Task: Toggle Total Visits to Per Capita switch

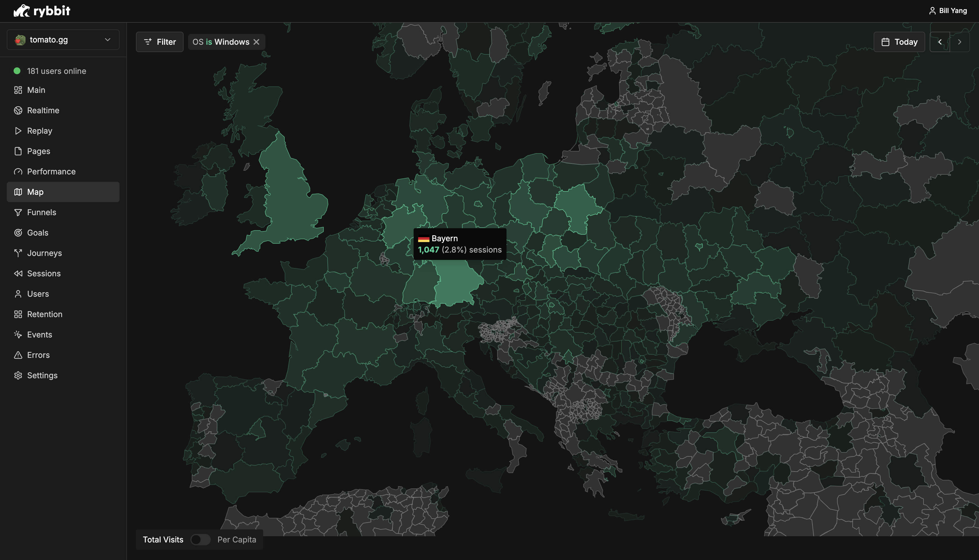Action: click(200, 540)
